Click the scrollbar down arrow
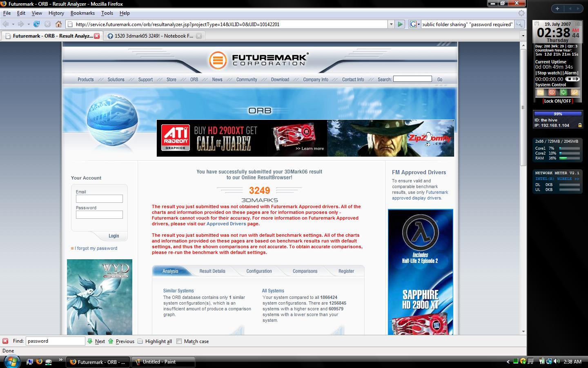The height and width of the screenshot is (368, 588). click(x=523, y=332)
